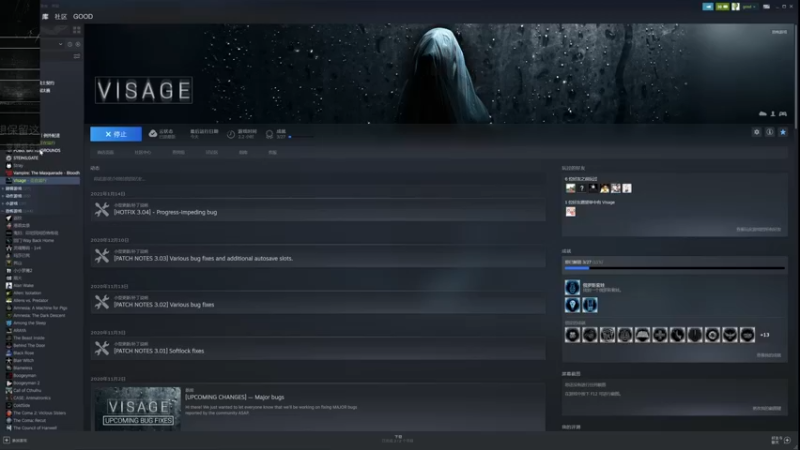800x450 pixels.
Task: Click wrench icon beside PATCH NOTES 3.03
Action: (102, 256)
